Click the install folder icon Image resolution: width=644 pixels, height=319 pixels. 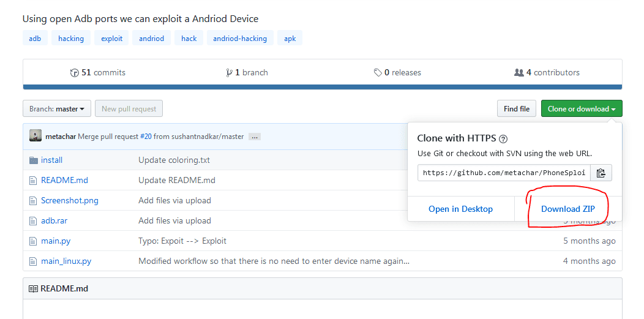tap(33, 160)
